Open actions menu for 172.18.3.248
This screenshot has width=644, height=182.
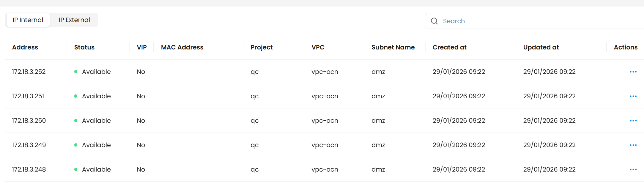pyautogui.click(x=633, y=169)
